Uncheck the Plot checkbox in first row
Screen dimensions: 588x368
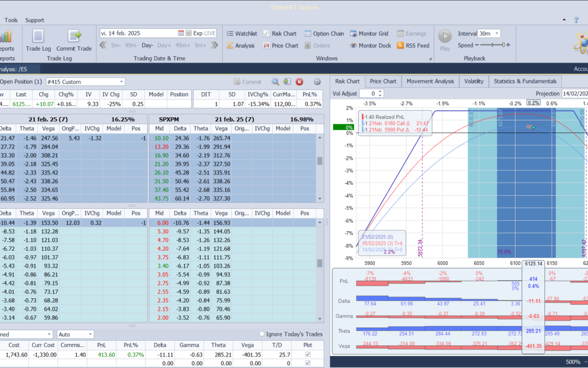[x=308, y=355]
